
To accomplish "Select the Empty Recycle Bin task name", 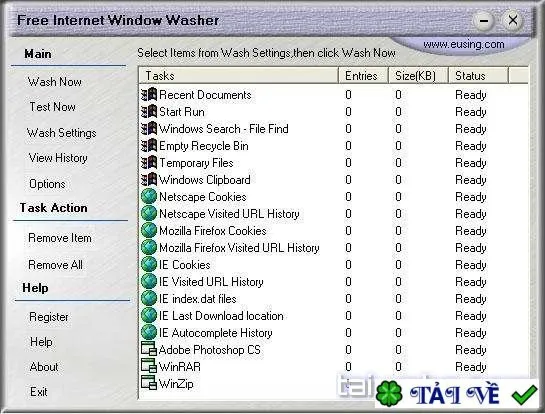I will click(204, 146).
